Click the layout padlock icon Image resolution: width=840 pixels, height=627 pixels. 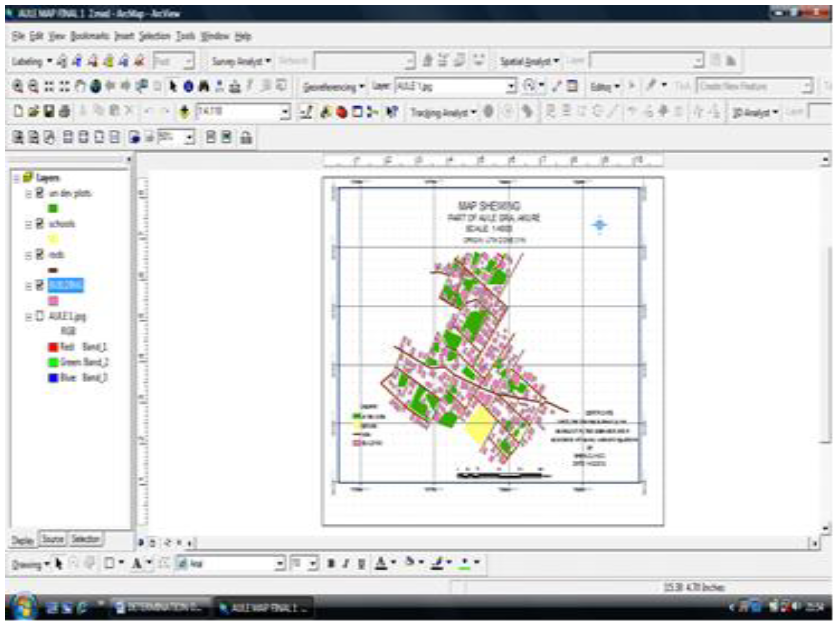[x=246, y=137]
